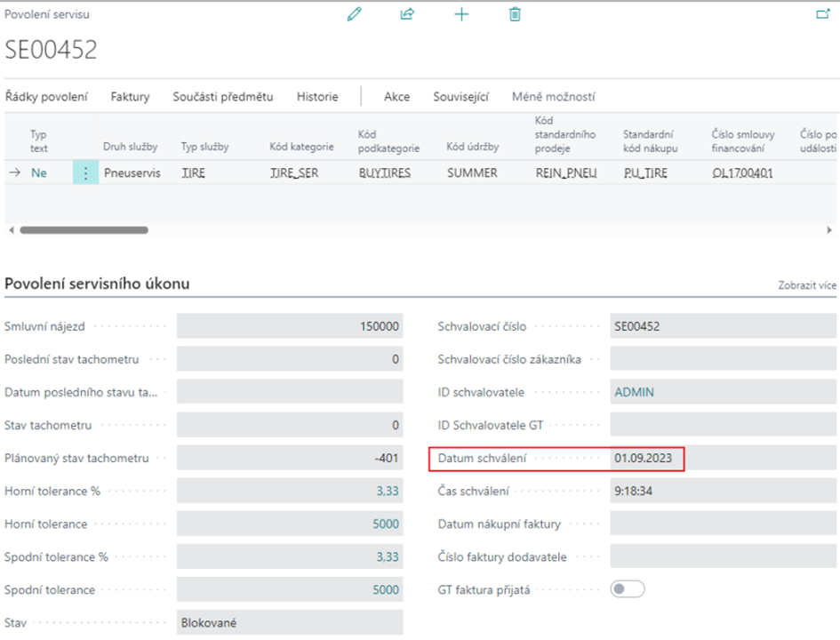Toggle the GT faktura přijatá switch
Screen dimensions: 840x640
(628, 589)
